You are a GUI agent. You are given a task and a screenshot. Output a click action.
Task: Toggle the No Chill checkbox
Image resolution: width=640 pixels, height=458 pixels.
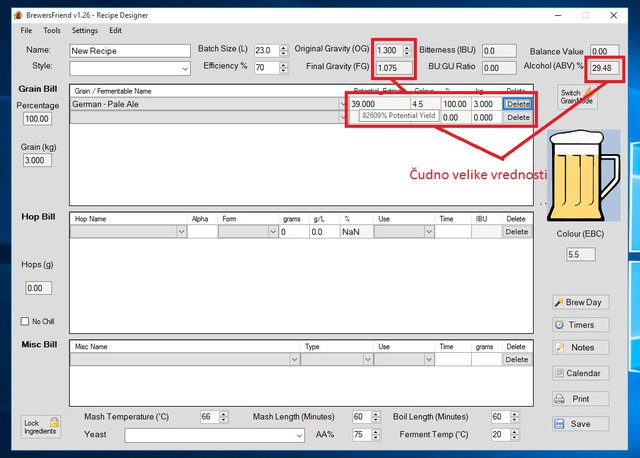(x=25, y=321)
